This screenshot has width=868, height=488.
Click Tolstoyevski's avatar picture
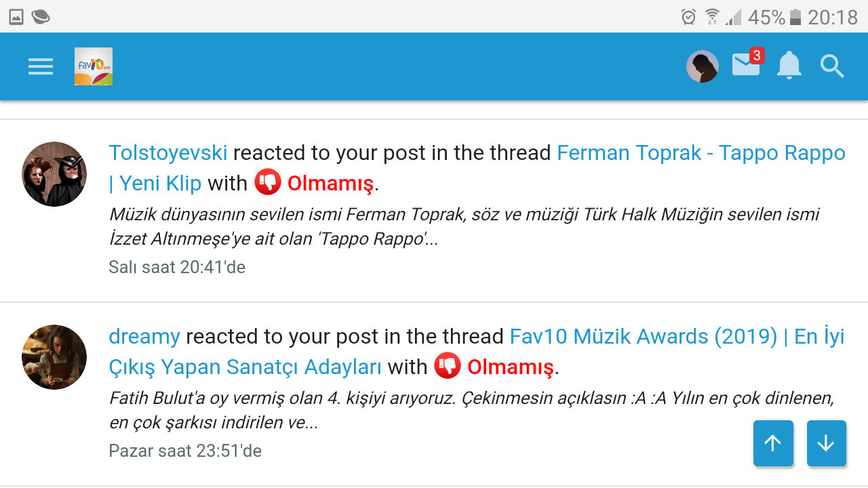point(54,174)
